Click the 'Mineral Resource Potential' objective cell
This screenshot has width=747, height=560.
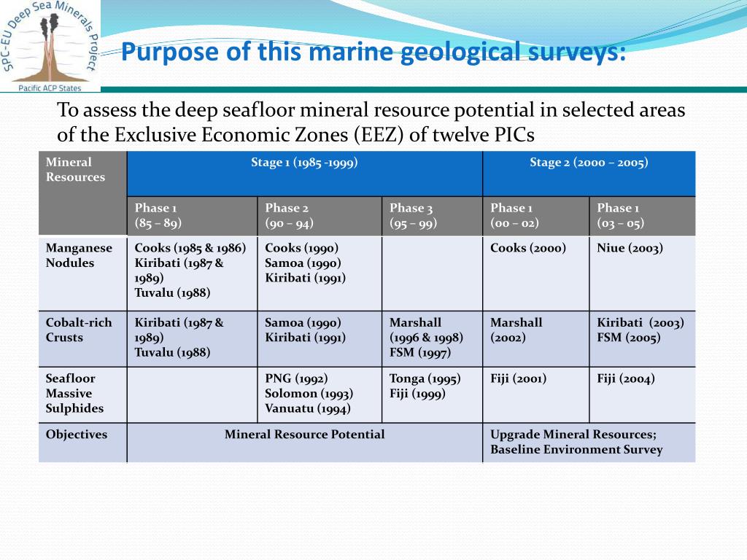[304, 443]
